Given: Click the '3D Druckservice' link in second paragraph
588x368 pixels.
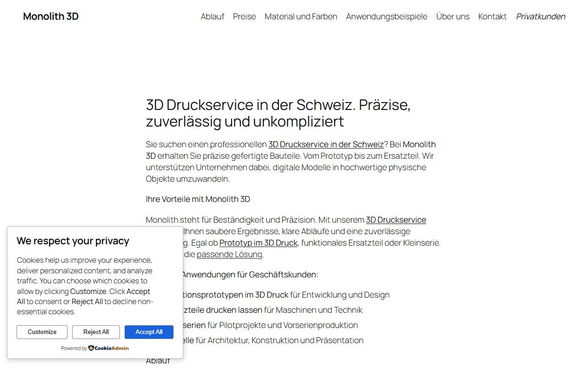Looking at the screenshot, I should tap(396, 220).
